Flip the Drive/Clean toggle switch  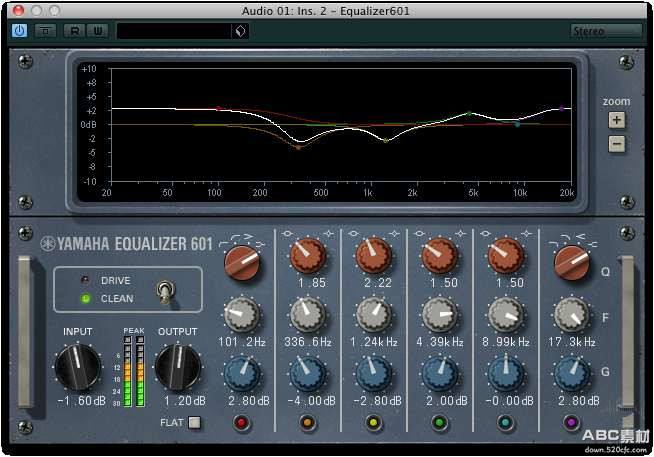point(166,291)
